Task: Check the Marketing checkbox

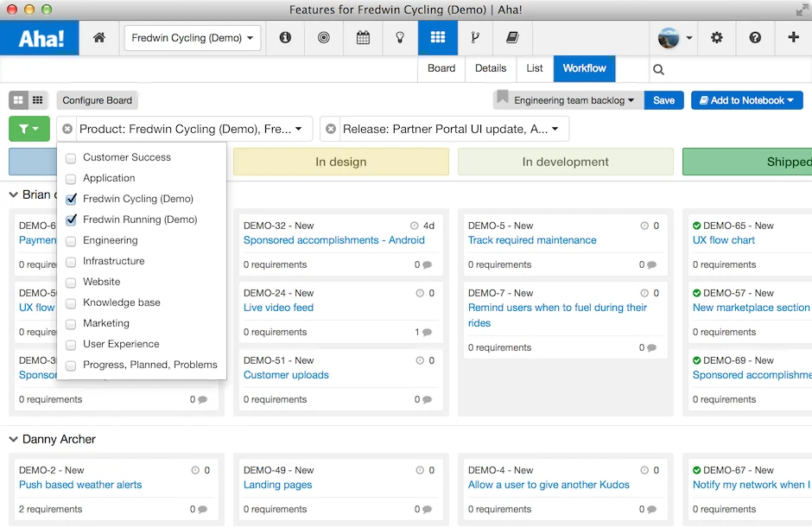Action: click(x=71, y=324)
